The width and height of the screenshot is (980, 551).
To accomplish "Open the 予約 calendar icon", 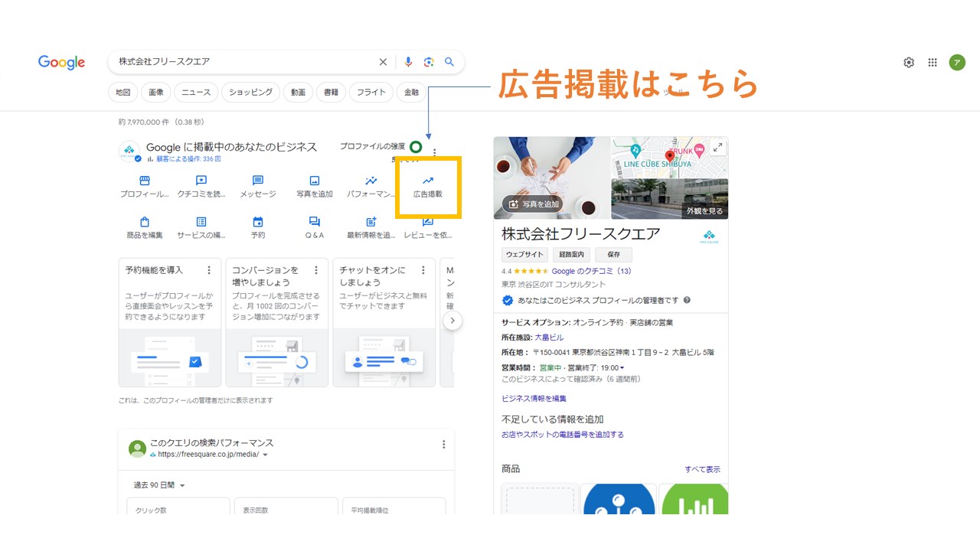I will click(x=258, y=222).
